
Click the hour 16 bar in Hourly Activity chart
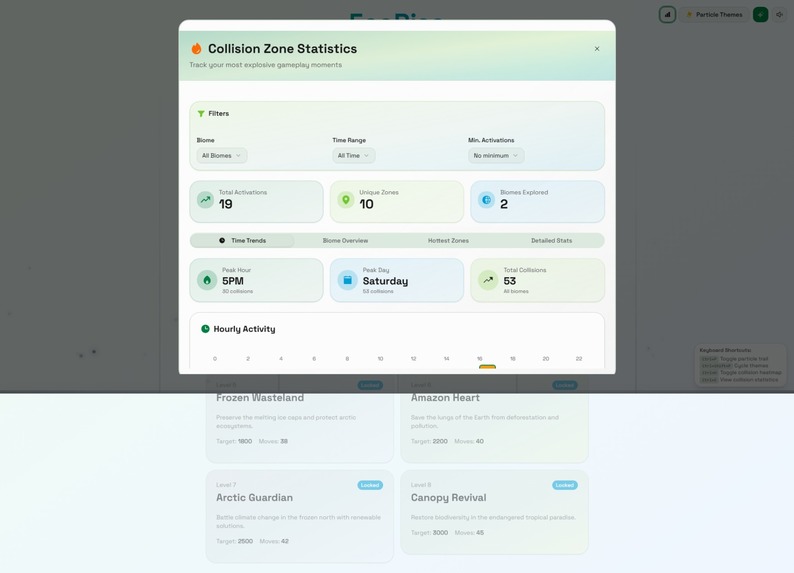487,367
